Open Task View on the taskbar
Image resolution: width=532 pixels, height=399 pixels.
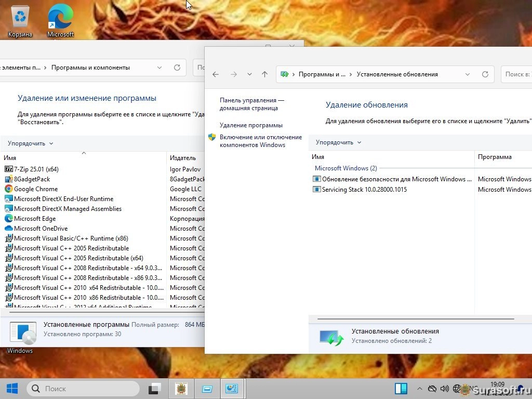tap(155, 389)
